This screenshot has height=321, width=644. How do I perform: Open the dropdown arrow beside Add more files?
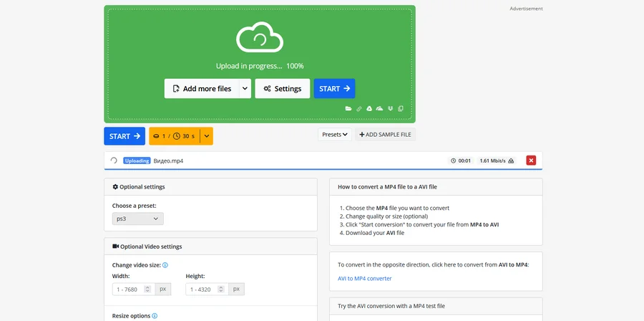pos(245,89)
